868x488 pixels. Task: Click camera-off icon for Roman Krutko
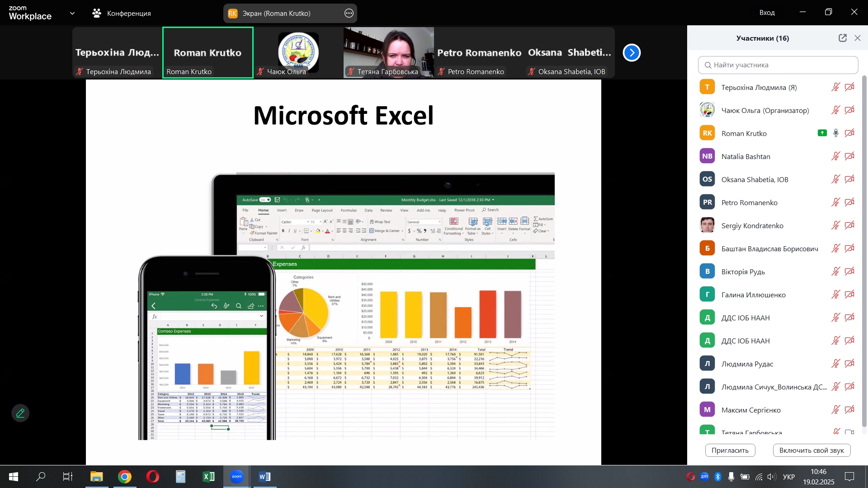(849, 133)
